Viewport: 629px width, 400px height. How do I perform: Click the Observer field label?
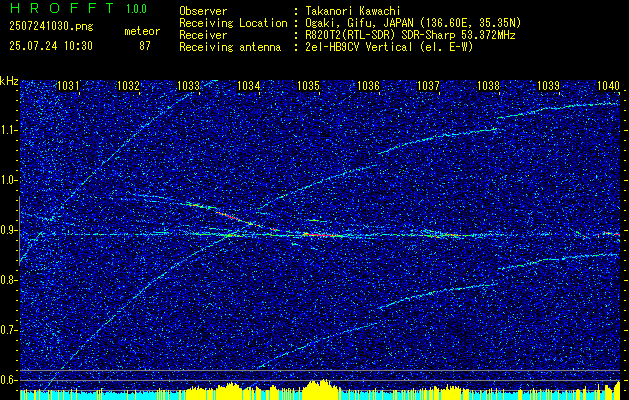coord(203,11)
